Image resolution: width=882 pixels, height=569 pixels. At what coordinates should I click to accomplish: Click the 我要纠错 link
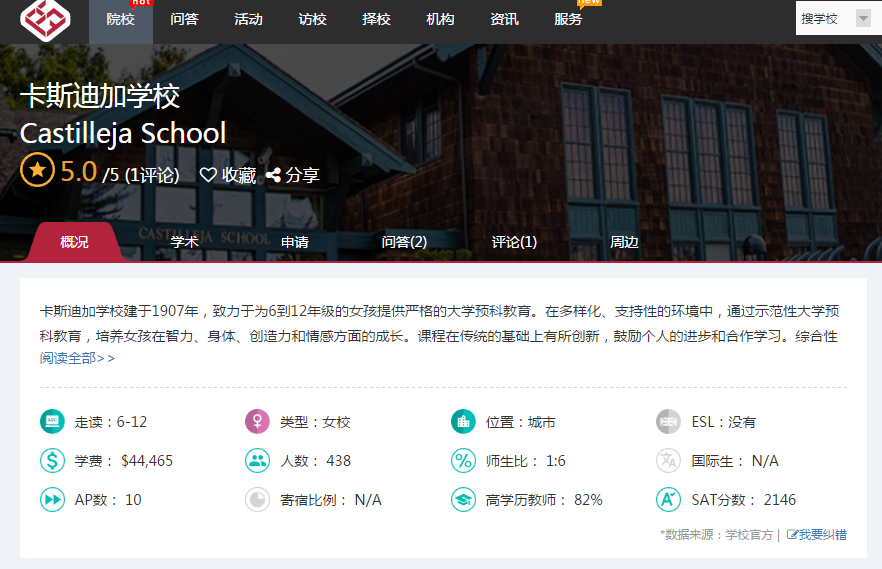[x=823, y=535]
